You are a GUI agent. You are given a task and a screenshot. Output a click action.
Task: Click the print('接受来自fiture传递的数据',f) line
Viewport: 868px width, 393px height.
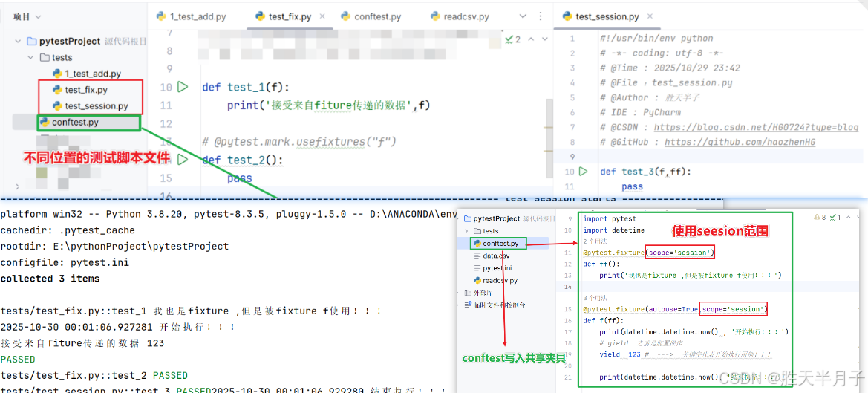(329, 105)
